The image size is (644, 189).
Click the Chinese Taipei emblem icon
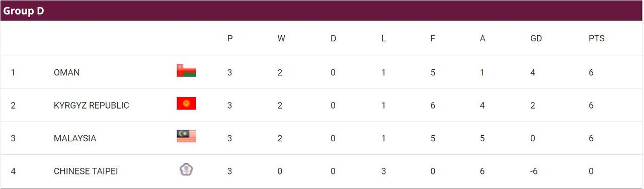click(186, 169)
